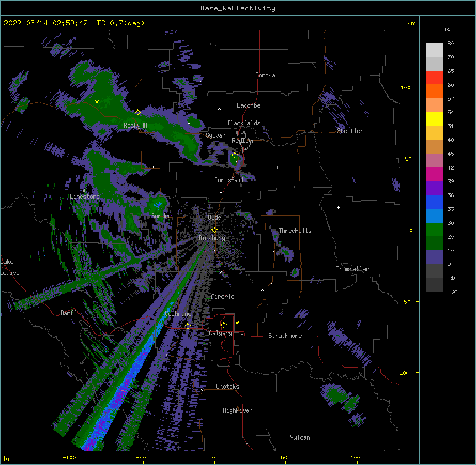
Task: Click the 100 km tick on right axis
Action: 405,87
